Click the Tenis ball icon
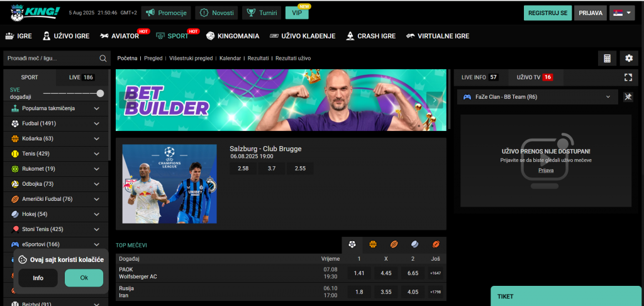The height and width of the screenshot is (306, 644). pyautogui.click(x=15, y=154)
